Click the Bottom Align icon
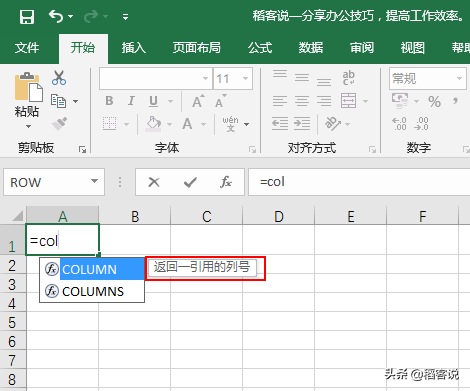The image size is (470, 391). (324, 82)
